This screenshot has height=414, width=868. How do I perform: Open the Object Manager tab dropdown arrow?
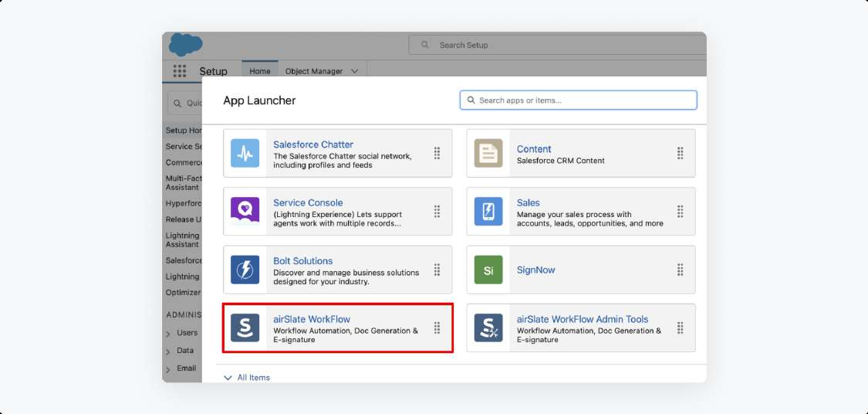355,71
